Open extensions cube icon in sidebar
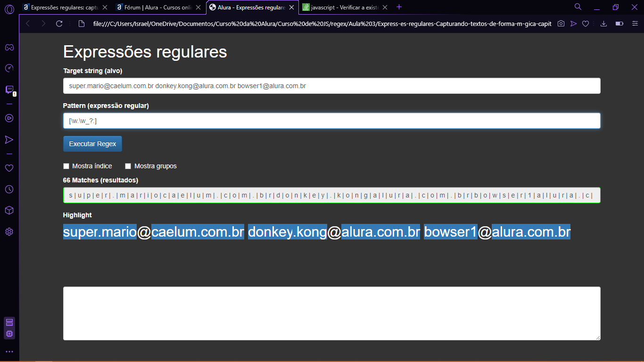The height and width of the screenshot is (362, 644). (x=9, y=210)
